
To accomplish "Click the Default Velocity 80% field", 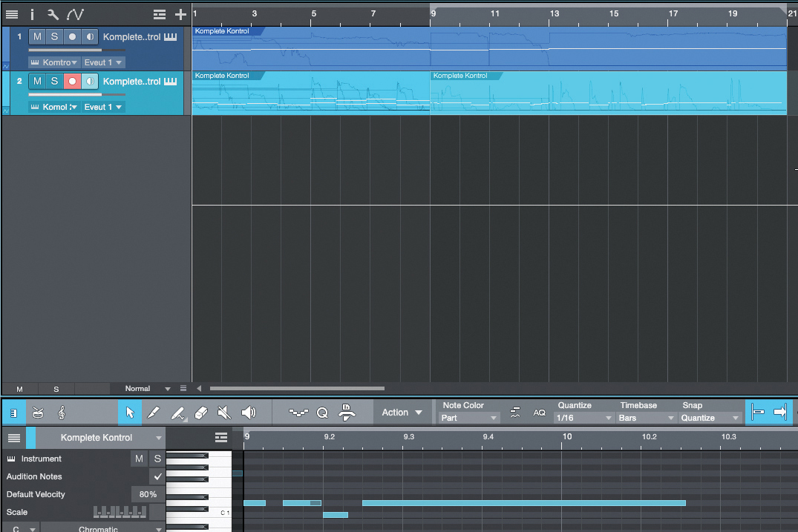I will [x=148, y=494].
